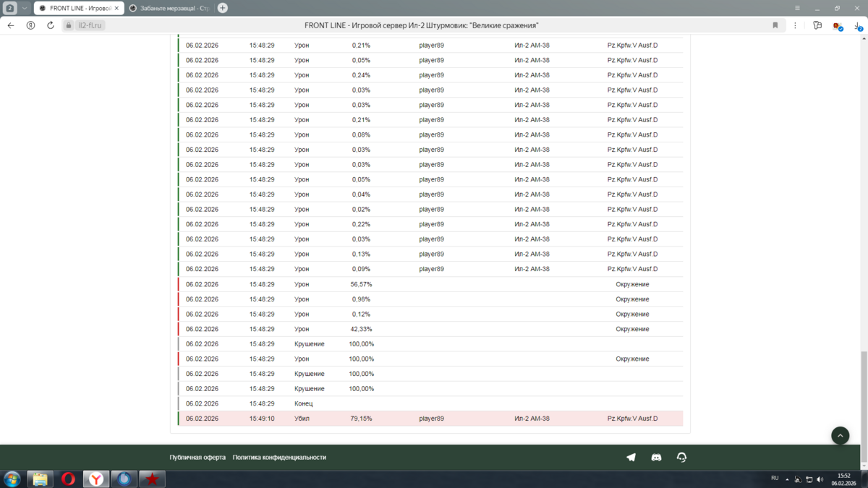The width and height of the screenshot is (868, 488).
Task: Open the Discord link in footer
Action: point(656,458)
